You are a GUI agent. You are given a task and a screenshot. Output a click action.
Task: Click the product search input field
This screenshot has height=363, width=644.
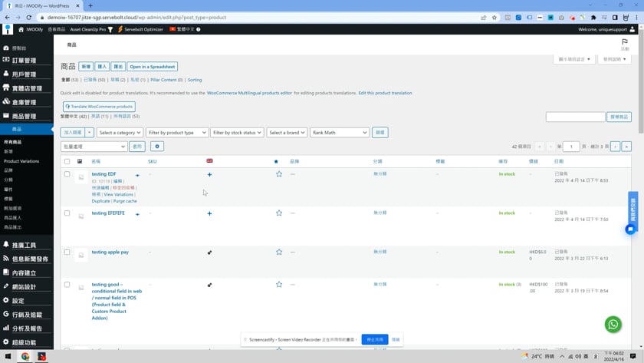[575, 117]
